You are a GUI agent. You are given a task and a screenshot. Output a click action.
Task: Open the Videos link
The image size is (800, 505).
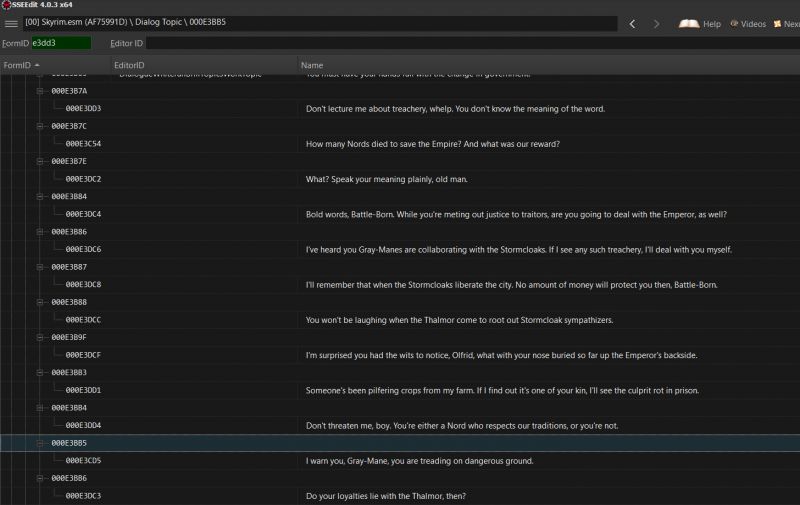pos(748,24)
